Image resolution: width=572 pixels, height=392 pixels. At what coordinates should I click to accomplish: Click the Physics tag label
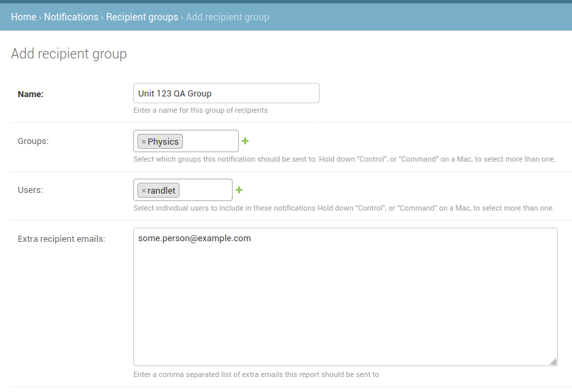(x=163, y=142)
